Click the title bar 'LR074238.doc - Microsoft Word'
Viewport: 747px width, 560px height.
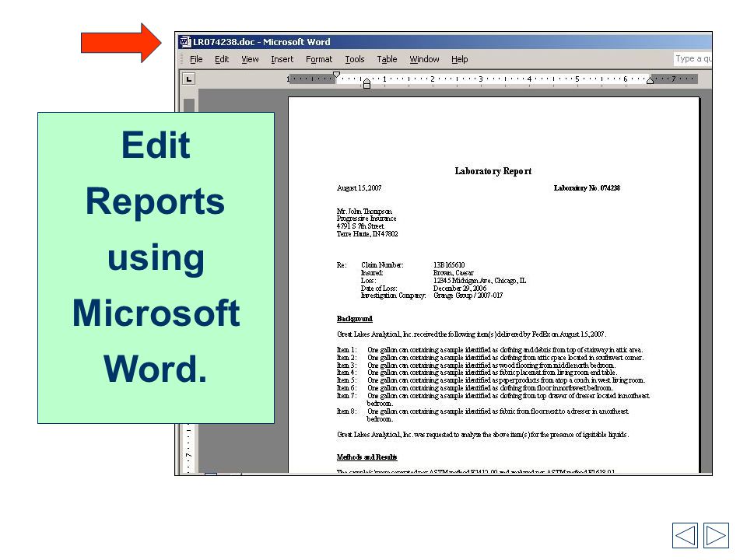click(261, 42)
